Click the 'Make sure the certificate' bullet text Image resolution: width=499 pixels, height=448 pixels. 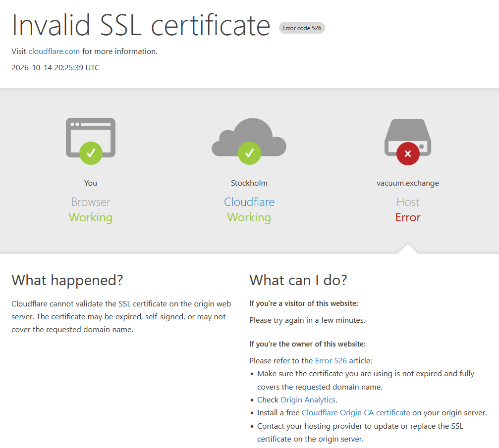pos(366,380)
